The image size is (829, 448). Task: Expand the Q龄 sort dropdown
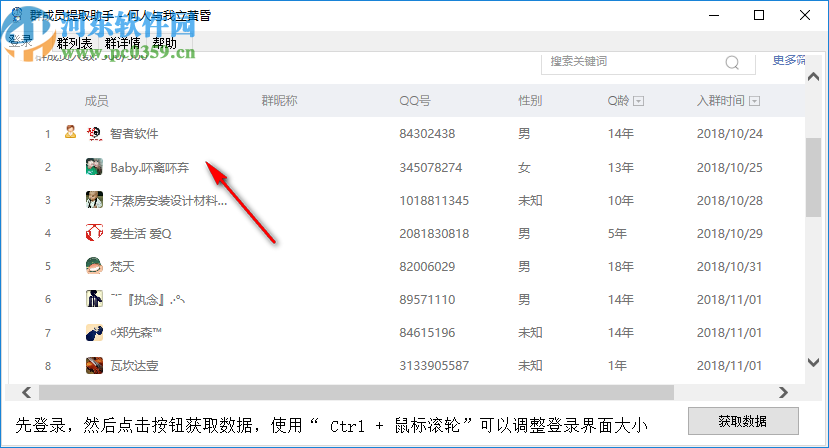point(639,101)
